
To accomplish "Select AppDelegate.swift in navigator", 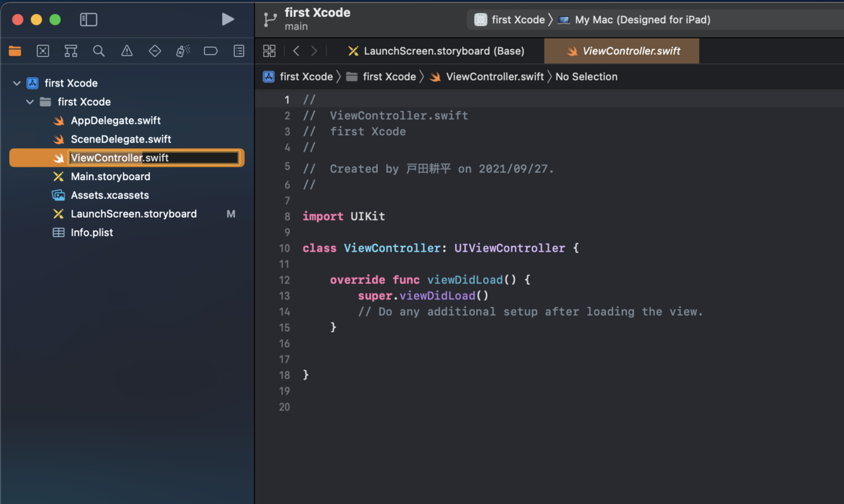I will pyautogui.click(x=116, y=120).
